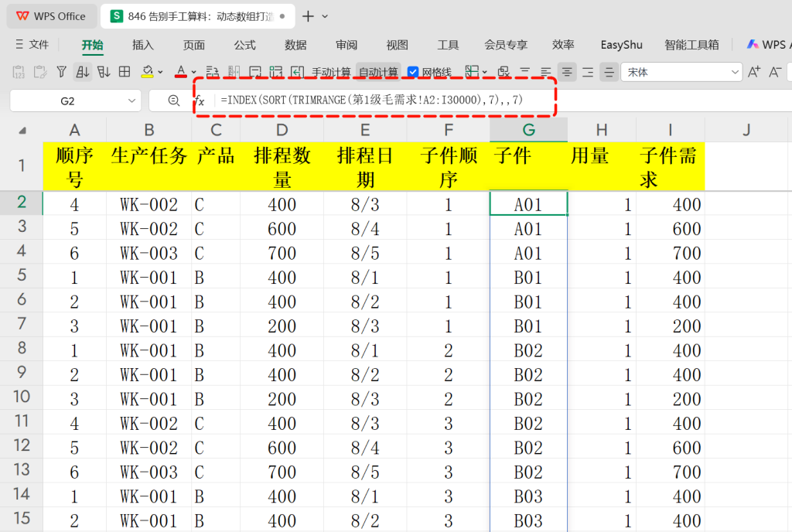The height and width of the screenshot is (532, 792).
Task: Switch to the WPS Office home tab
Action: (50, 16)
